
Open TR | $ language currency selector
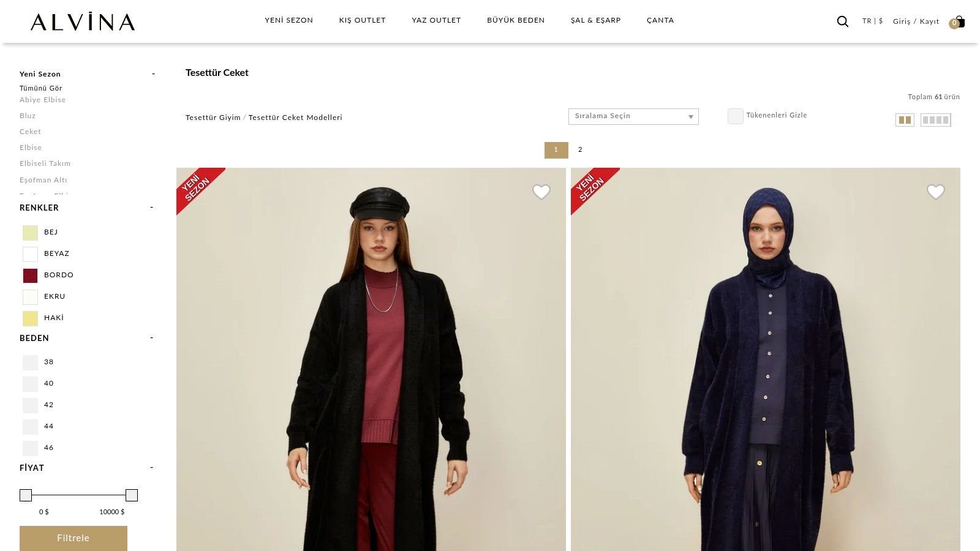tap(872, 21)
